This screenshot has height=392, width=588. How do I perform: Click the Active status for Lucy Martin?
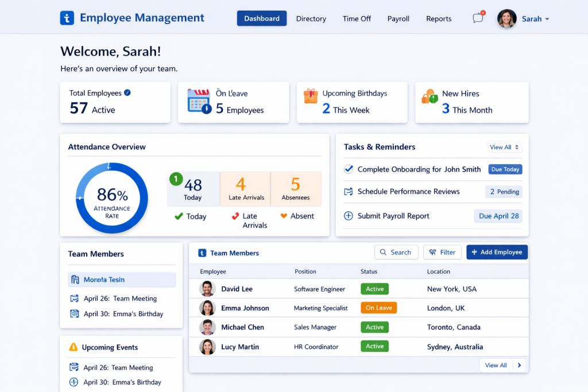coord(374,346)
